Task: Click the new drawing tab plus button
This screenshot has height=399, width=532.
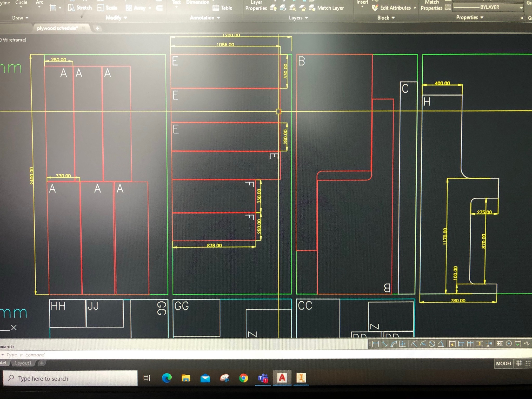Action: (x=97, y=28)
